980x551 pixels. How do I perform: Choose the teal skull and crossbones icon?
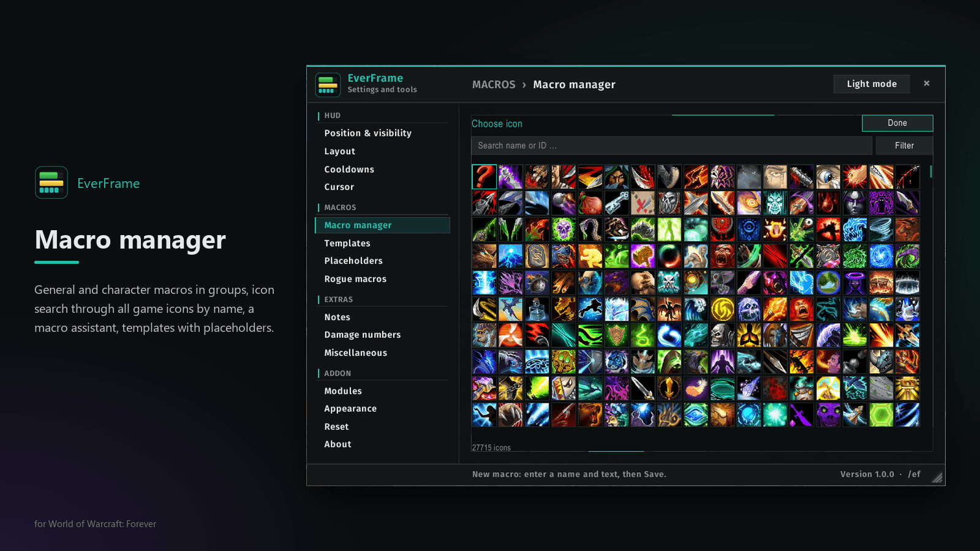point(669,282)
